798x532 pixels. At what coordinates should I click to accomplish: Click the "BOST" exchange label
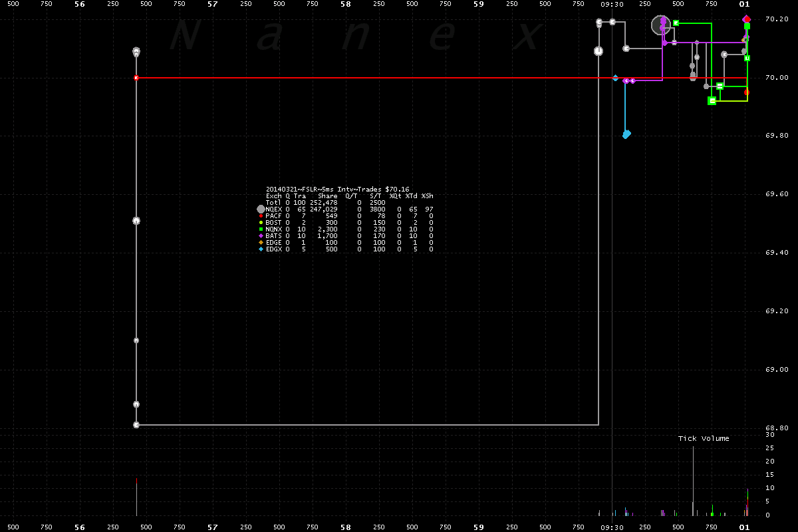(x=273, y=223)
